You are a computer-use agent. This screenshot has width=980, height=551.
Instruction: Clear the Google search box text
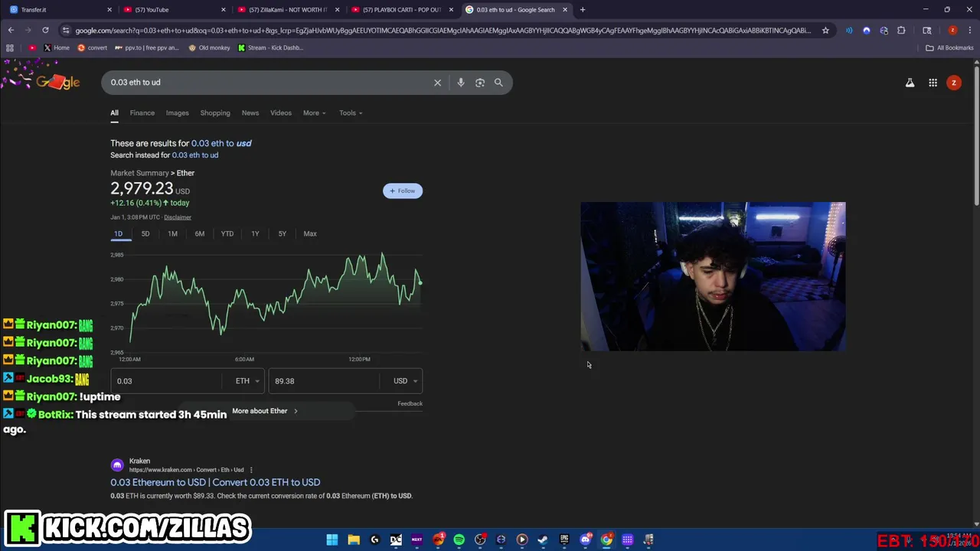click(x=437, y=83)
